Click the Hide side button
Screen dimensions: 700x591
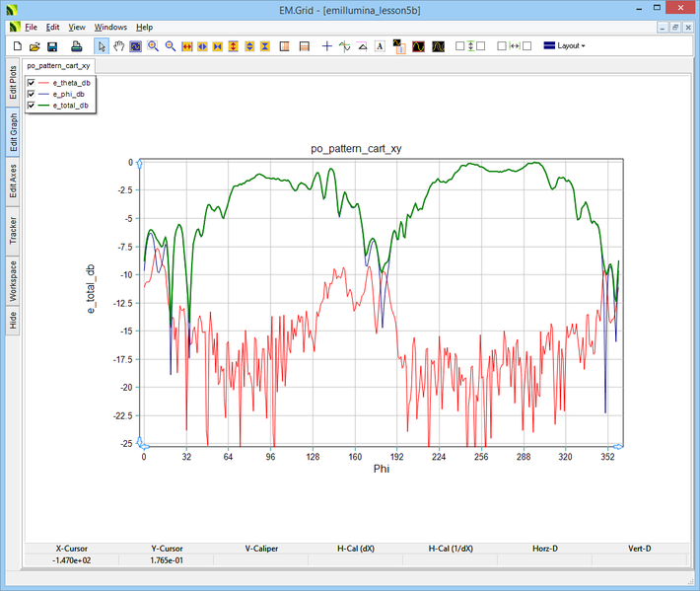13,320
